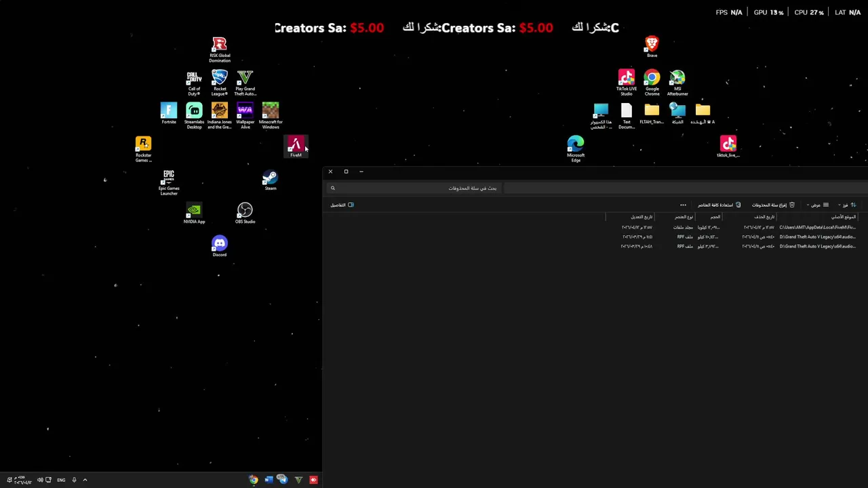Open the taskbar clock and date
This screenshot has width=868, height=488.
22,480
